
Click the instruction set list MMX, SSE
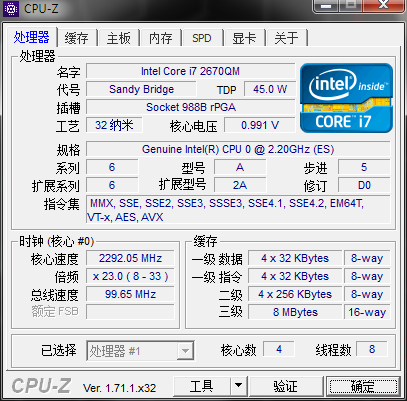click(238, 210)
